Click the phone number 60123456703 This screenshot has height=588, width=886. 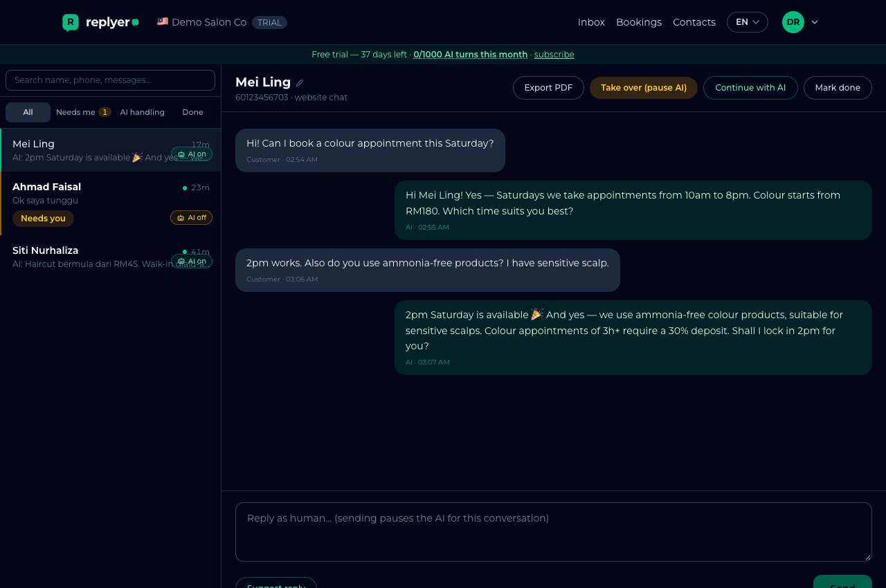point(262,98)
